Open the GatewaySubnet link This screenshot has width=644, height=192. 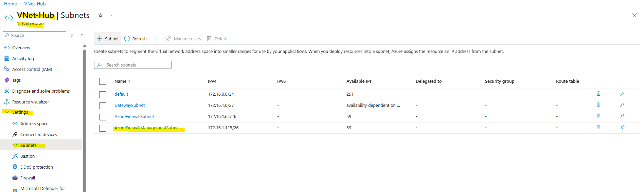click(x=129, y=105)
